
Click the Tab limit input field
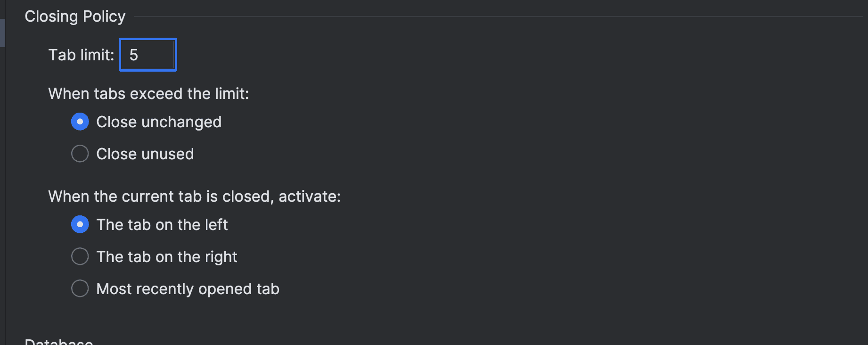[148, 55]
